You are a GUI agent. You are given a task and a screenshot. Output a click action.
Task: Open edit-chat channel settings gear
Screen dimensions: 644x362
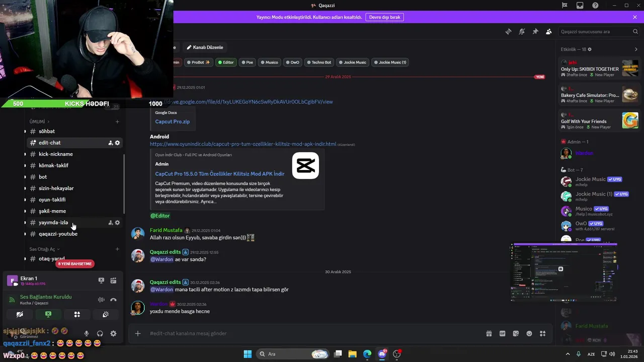point(118,143)
